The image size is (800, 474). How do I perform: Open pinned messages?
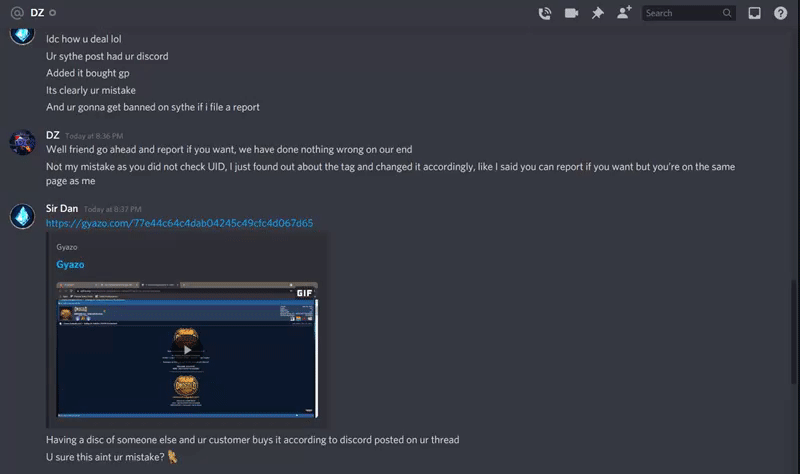point(597,13)
